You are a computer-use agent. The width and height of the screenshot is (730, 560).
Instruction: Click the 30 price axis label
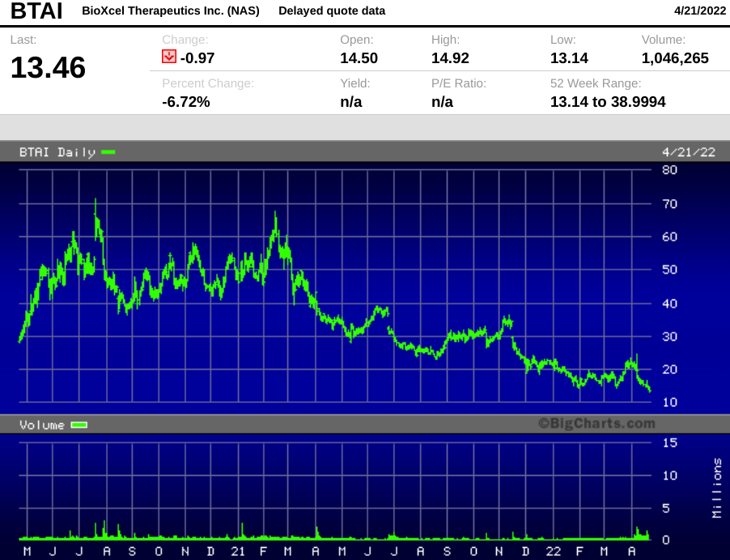tap(669, 336)
